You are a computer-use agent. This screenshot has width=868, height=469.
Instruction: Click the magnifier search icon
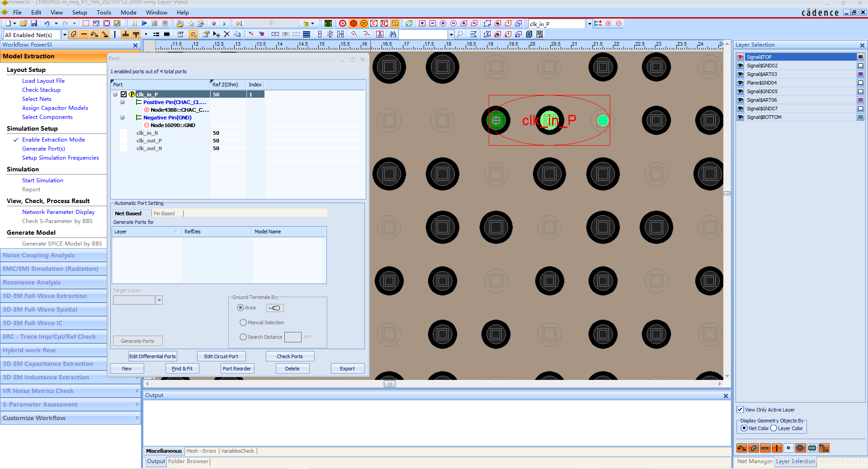pyautogui.click(x=460, y=34)
